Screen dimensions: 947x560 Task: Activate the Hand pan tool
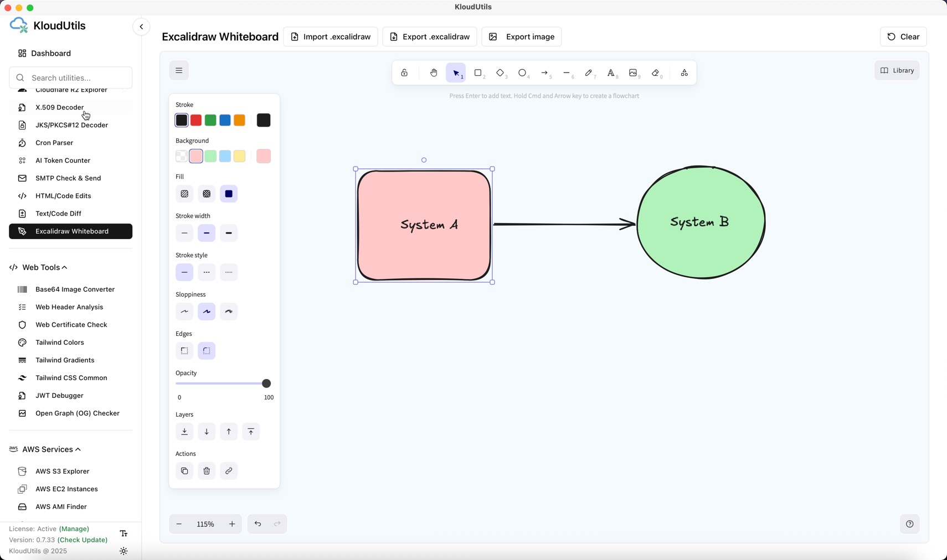click(434, 73)
